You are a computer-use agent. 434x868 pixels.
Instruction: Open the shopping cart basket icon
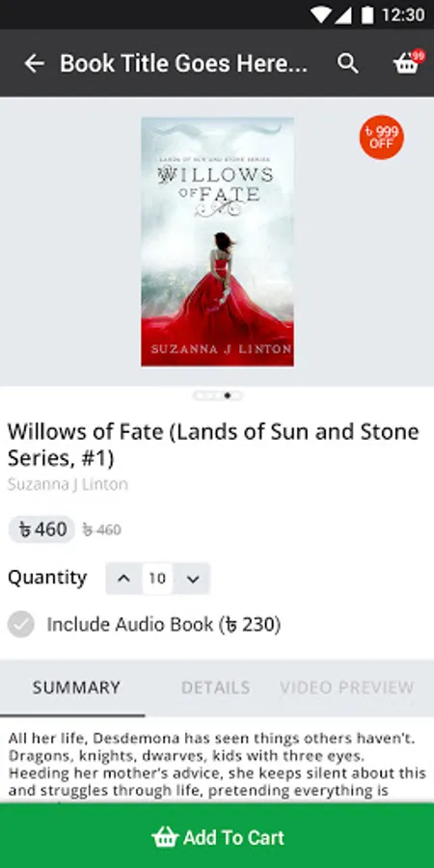click(408, 63)
